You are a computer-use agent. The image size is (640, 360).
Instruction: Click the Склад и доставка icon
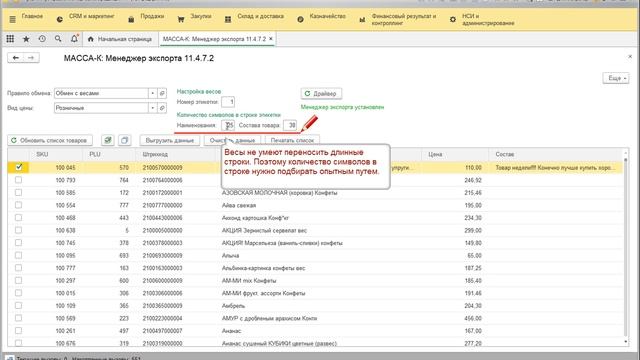(x=228, y=19)
